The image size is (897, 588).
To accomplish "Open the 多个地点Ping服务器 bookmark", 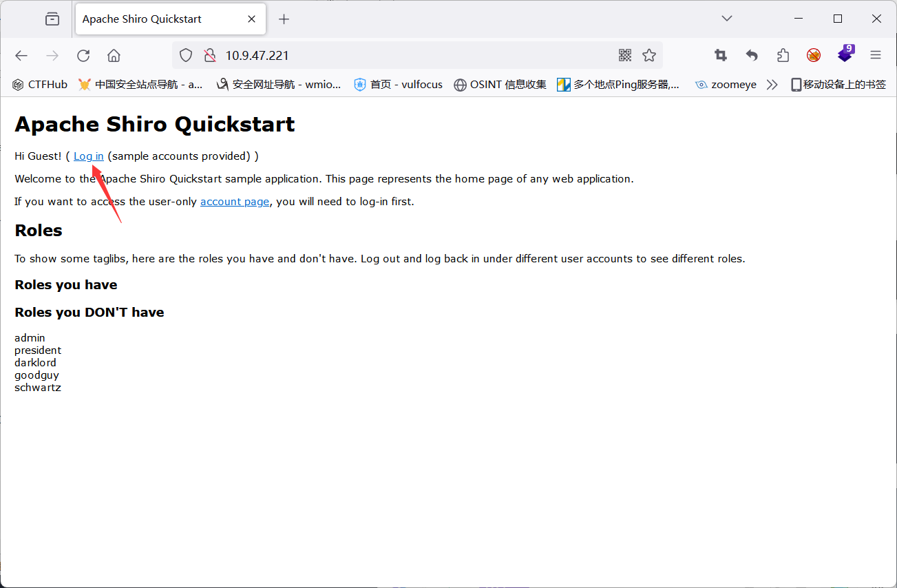I will pos(618,85).
